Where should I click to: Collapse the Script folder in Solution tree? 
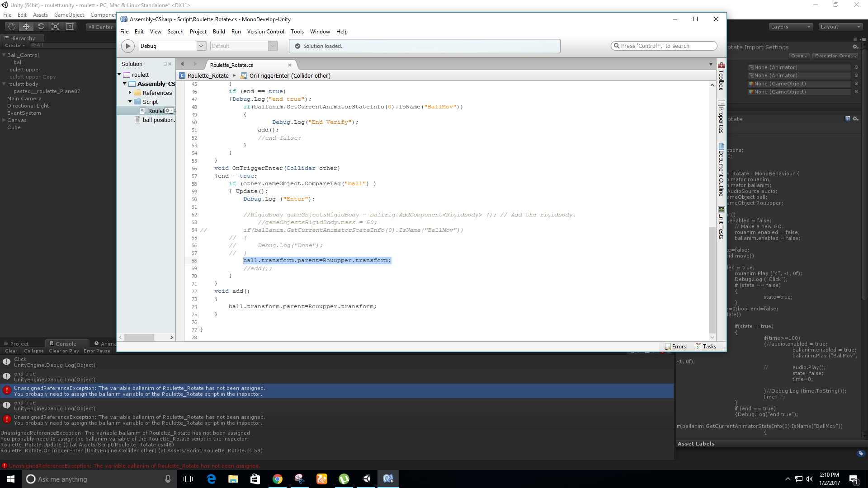[130, 102]
